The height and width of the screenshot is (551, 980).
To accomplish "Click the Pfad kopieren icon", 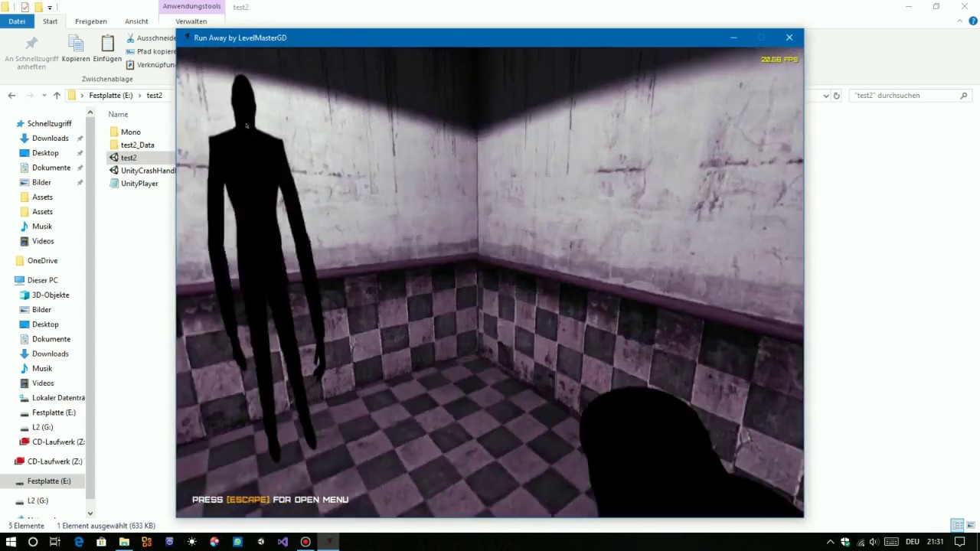I will pyautogui.click(x=130, y=52).
